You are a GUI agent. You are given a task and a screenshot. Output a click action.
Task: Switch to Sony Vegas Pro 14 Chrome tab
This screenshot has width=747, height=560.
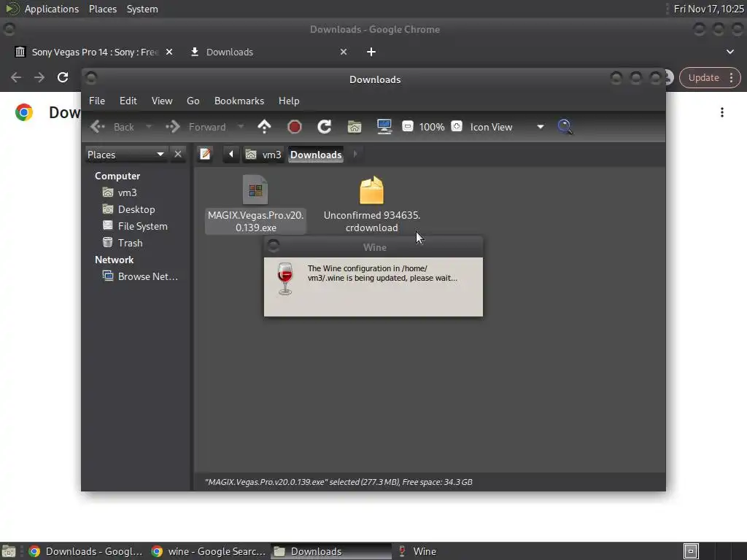tap(94, 52)
